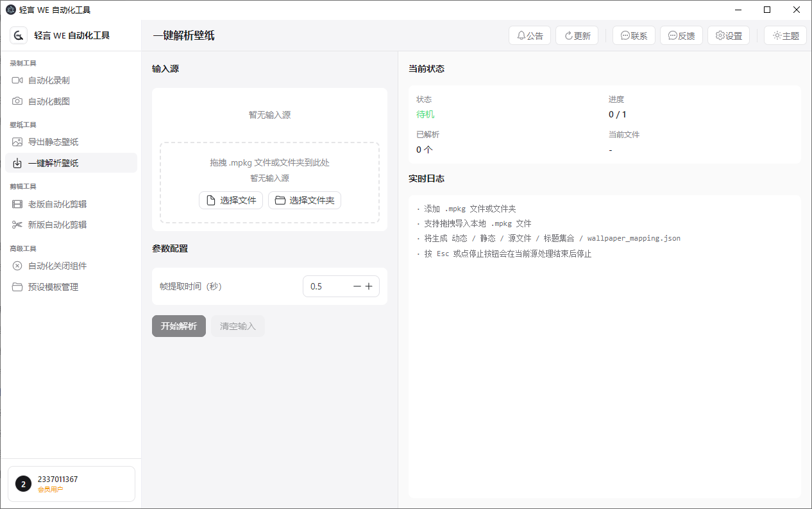This screenshot has width=812, height=509.
Task: Open the 设置 settings panel
Action: click(x=729, y=35)
